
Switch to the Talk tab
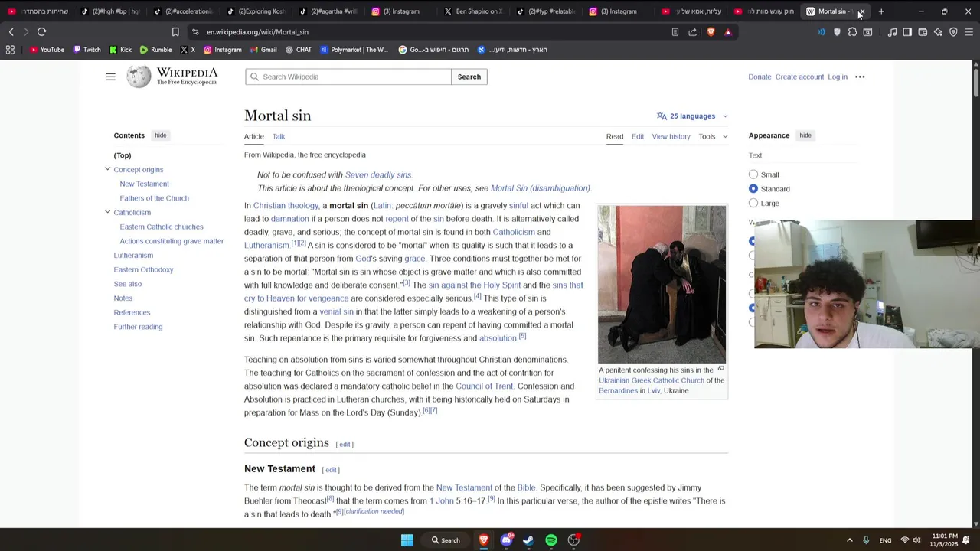[x=279, y=136]
